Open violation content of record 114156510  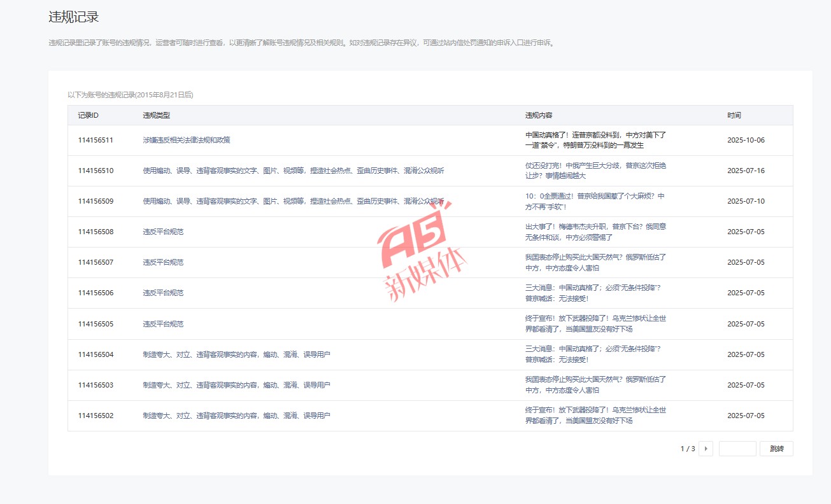coord(595,171)
